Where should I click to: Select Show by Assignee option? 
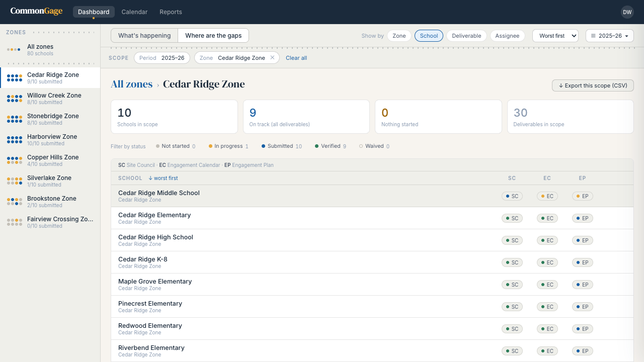[507, 36]
